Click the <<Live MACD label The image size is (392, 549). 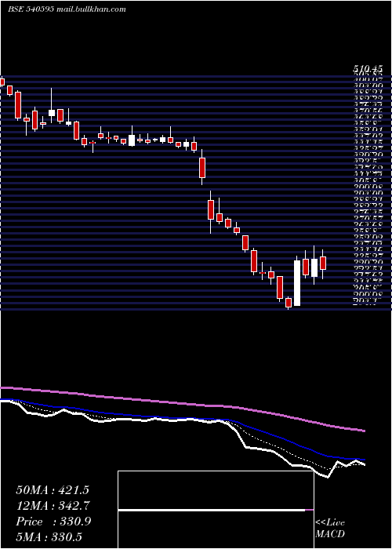(x=330, y=529)
